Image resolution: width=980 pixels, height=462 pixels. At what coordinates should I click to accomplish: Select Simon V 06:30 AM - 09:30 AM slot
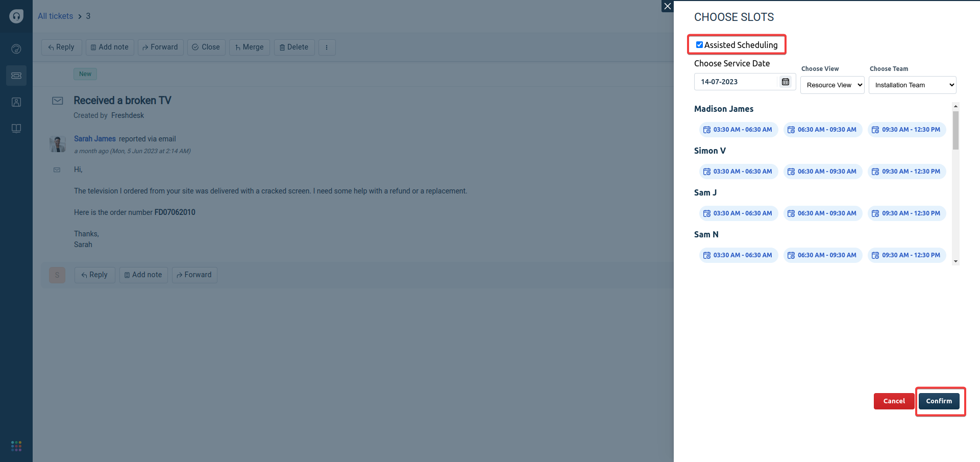tap(822, 172)
